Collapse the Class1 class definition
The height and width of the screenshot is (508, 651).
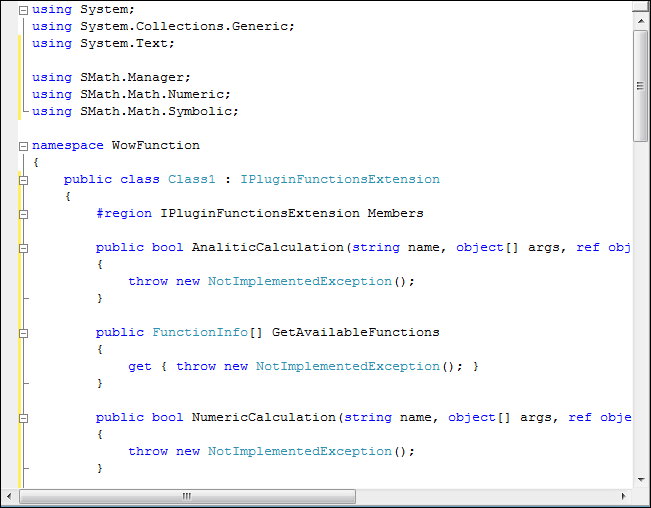(23, 180)
